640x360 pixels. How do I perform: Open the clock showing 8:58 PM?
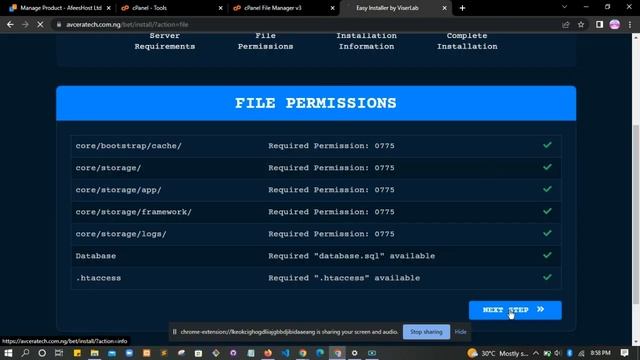[600, 353]
